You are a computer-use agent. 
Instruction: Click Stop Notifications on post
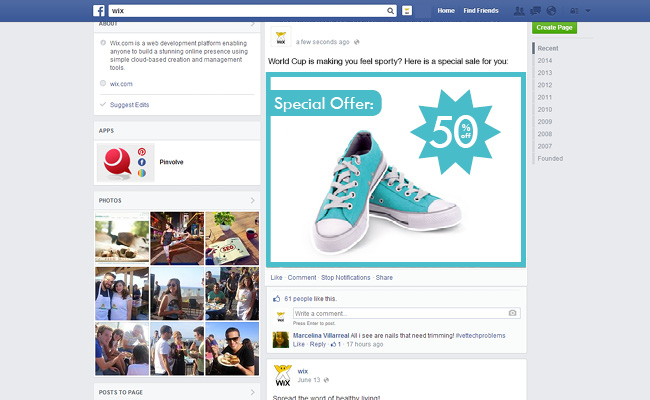(346, 278)
